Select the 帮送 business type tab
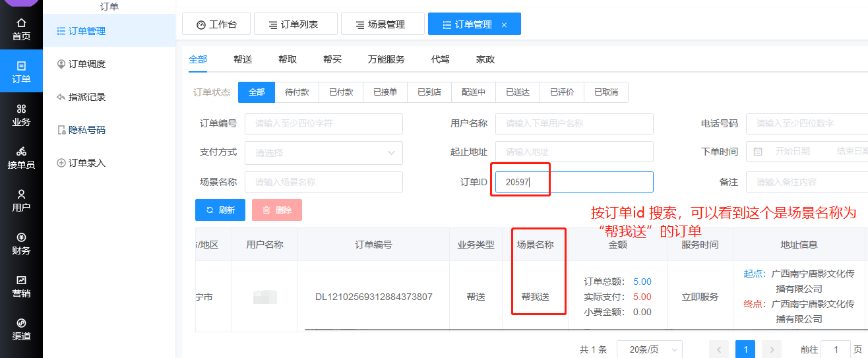This screenshot has width=868, height=358. click(243, 59)
